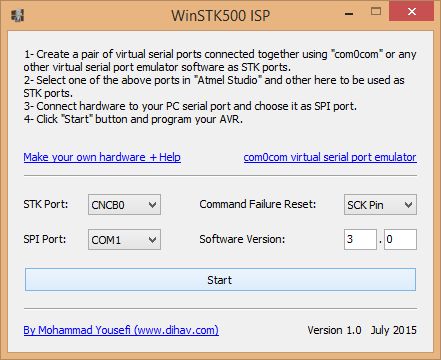Visit the By Mohammad Yousefi website link
This screenshot has width=441, height=360.
[121, 330]
